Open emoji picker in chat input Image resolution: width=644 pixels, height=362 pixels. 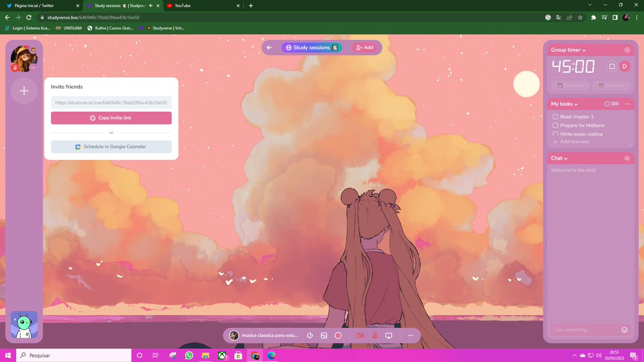[624, 330]
